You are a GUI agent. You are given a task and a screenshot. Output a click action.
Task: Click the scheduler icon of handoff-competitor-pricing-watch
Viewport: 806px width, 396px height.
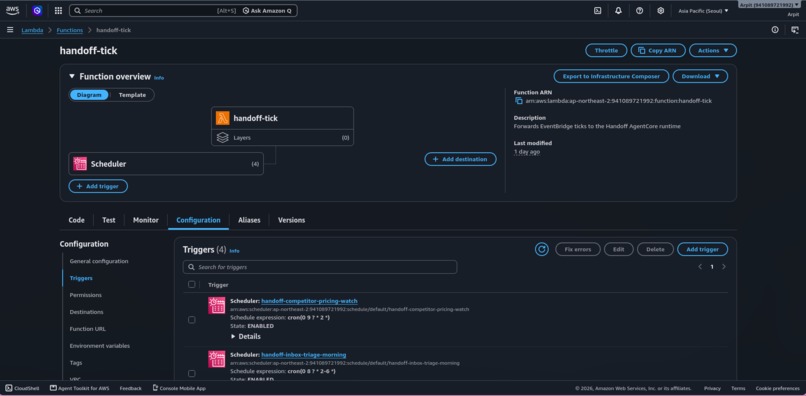coord(216,305)
